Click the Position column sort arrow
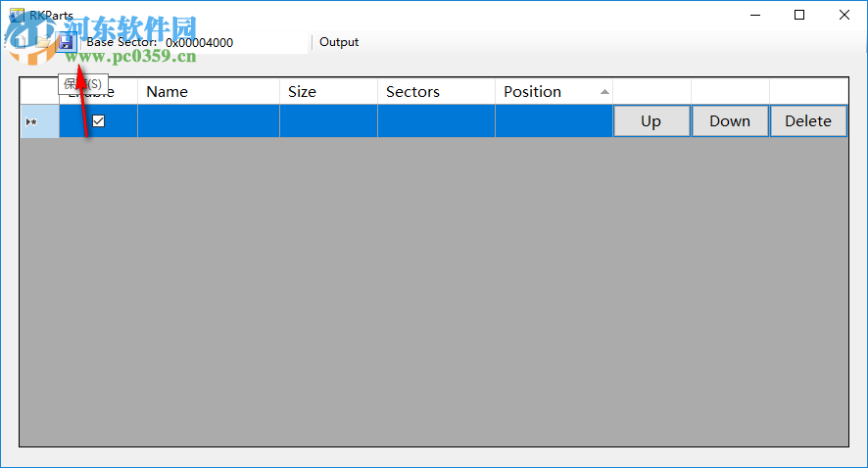 604,92
